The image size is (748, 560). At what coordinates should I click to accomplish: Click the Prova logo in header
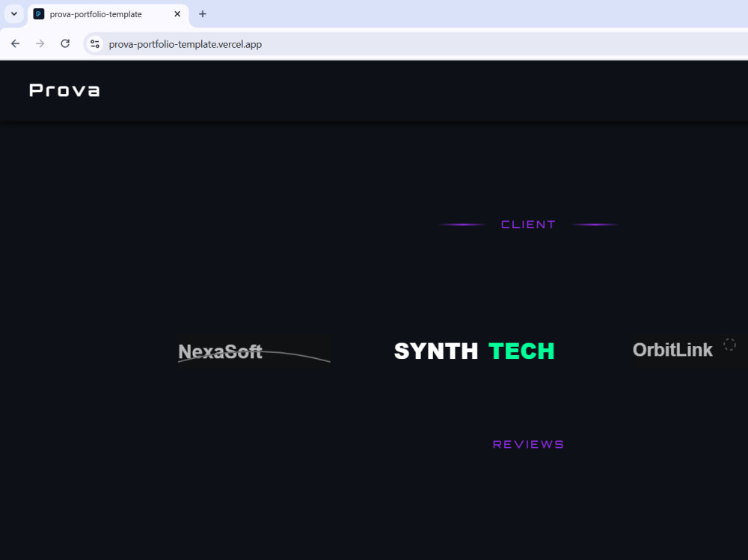click(64, 90)
